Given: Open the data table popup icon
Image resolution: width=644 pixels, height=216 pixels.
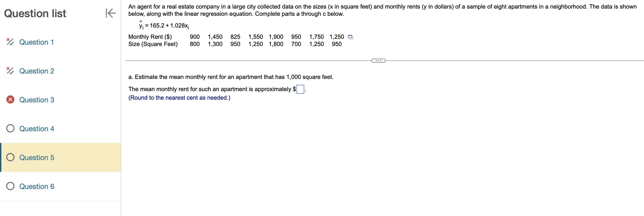Looking at the screenshot, I should (x=350, y=37).
